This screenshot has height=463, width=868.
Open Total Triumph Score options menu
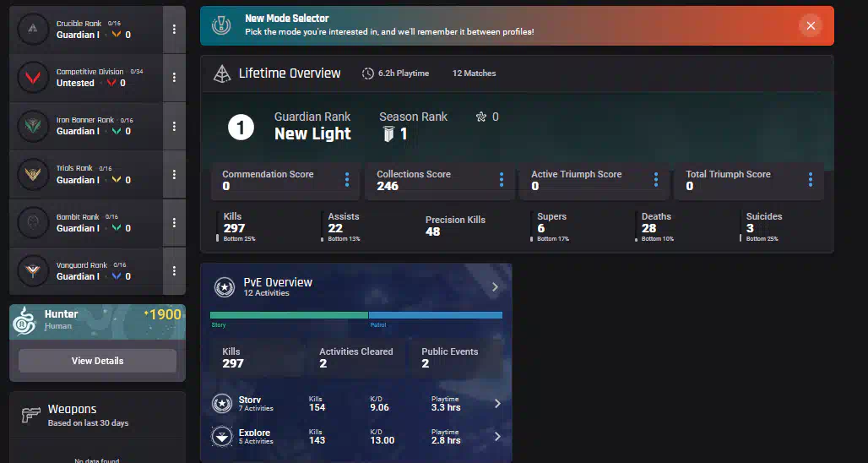(x=811, y=179)
